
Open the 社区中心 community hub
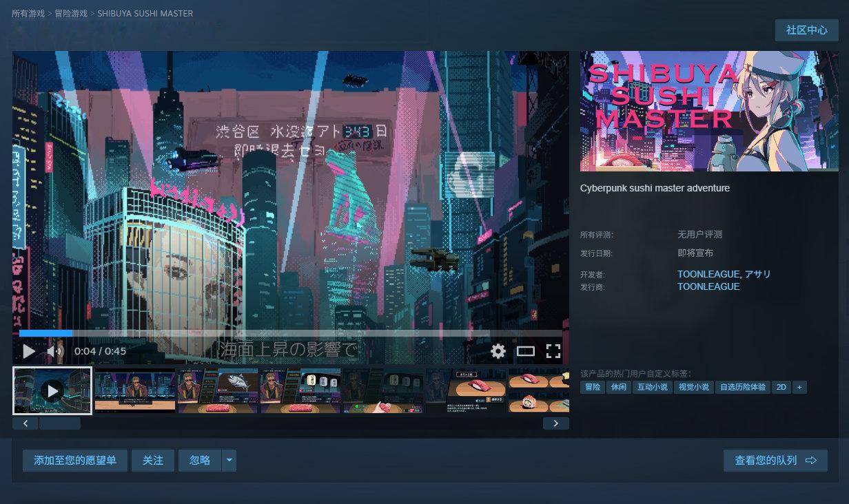pyautogui.click(x=806, y=30)
